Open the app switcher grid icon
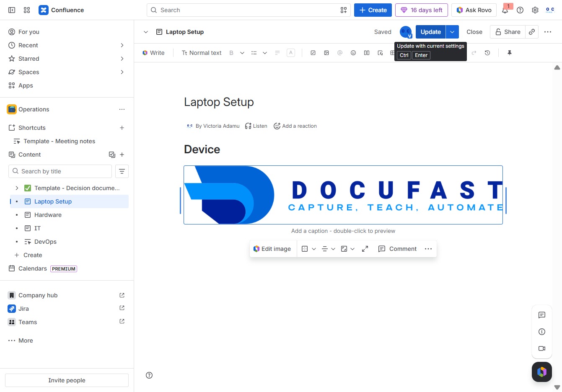This screenshot has height=392, width=562. point(27,10)
